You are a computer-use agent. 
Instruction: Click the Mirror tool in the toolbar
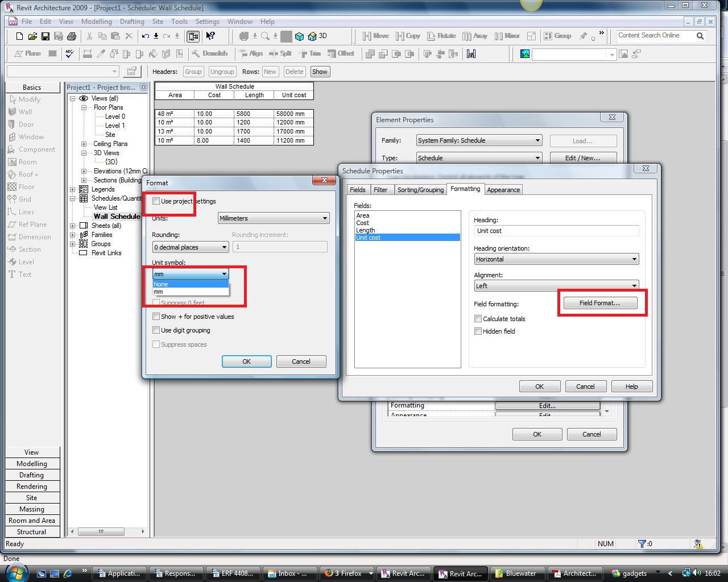(x=507, y=36)
